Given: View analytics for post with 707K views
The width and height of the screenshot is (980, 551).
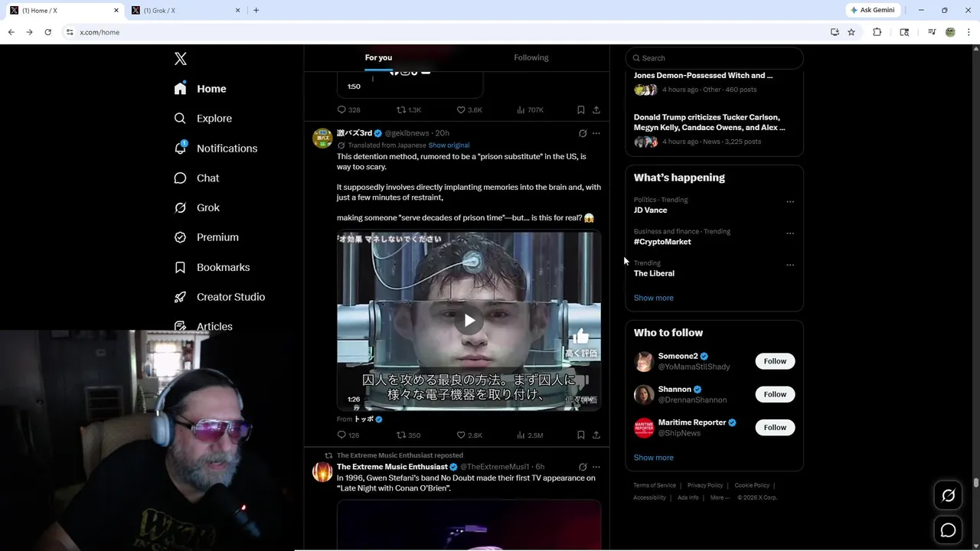Looking at the screenshot, I should tap(530, 110).
